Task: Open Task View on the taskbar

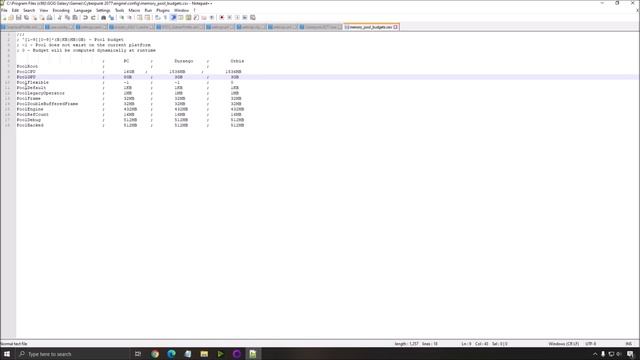Action: [138, 354]
